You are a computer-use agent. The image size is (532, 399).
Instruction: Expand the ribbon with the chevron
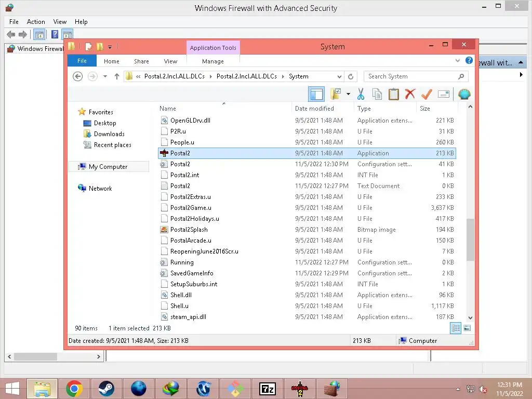pos(457,61)
